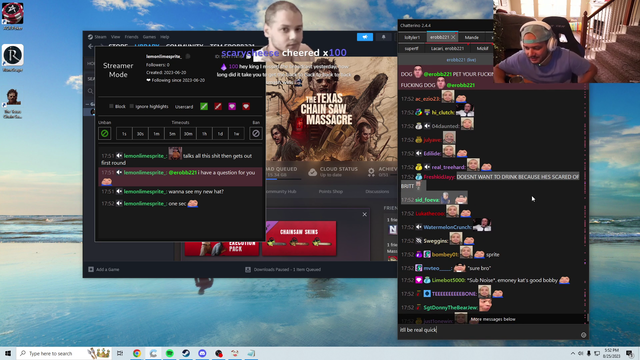The width and height of the screenshot is (640, 360).
Task: Open the Games menu in Steam
Action: point(149,37)
